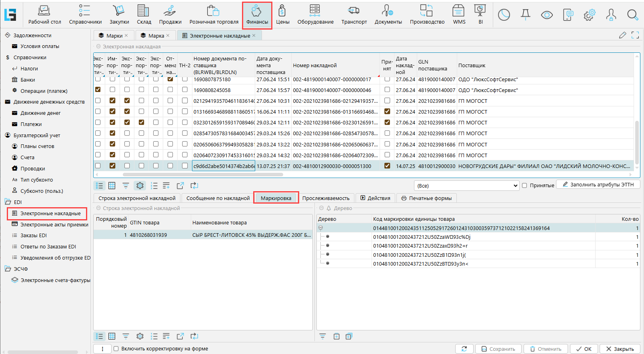Click the upper grid horizontal scrollbar
This screenshot has height=354, width=644.
click(x=203, y=174)
